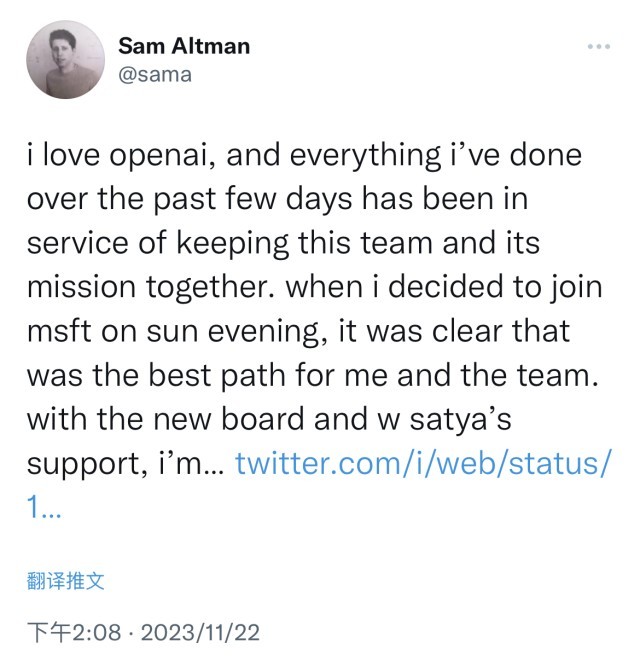Open the three-dot more options menu
The height and width of the screenshot is (666, 640).
[598, 47]
